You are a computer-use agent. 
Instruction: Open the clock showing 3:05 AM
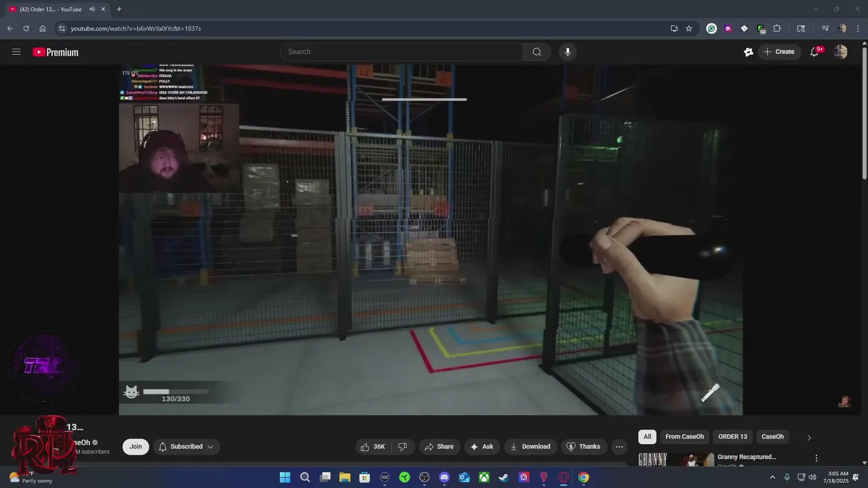pyautogui.click(x=838, y=477)
